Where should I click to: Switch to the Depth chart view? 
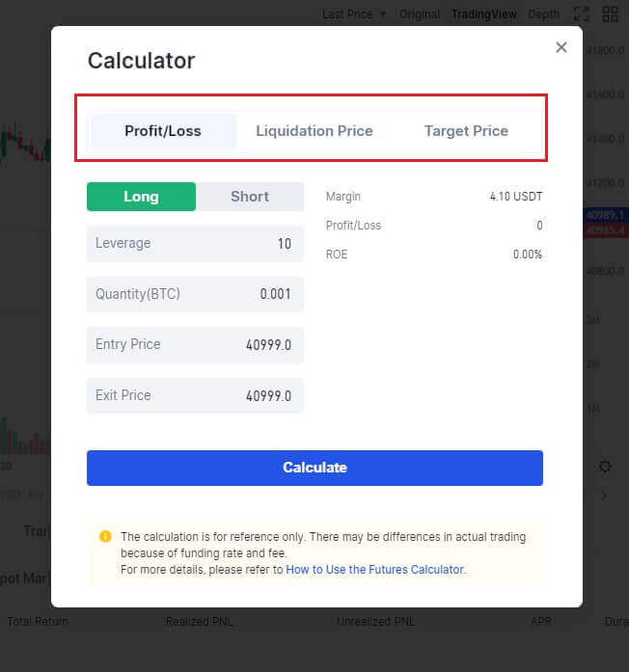(x=543, y=14)
